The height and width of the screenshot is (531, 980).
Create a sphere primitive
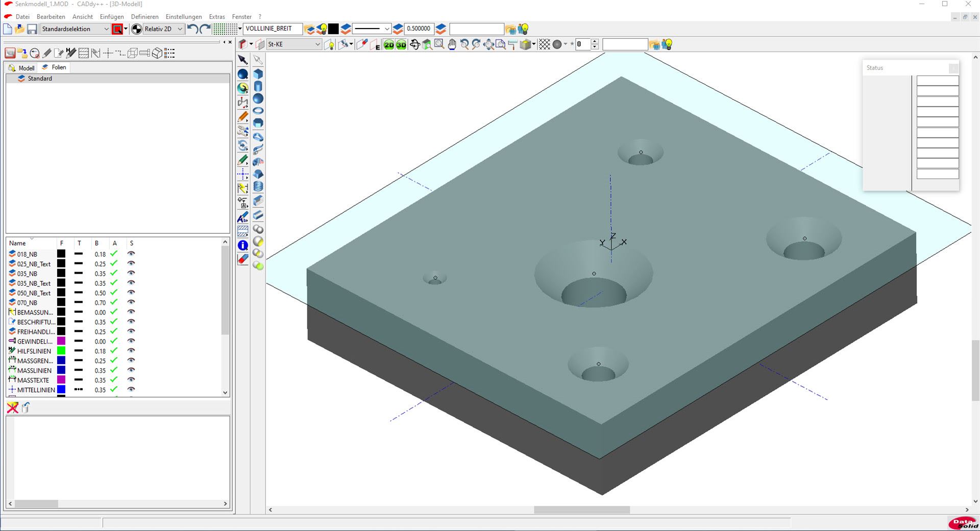coord(258,99)
